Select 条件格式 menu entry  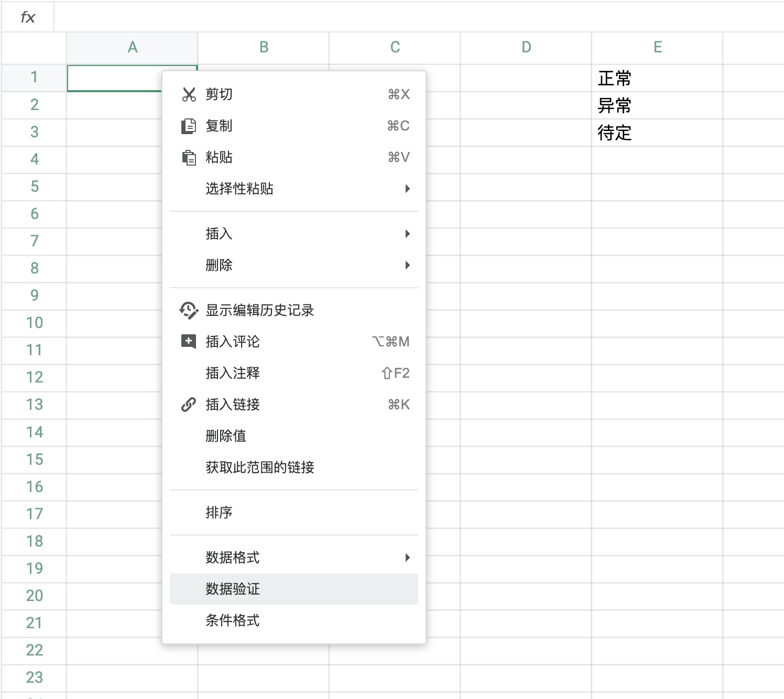[x=294, y=620]
